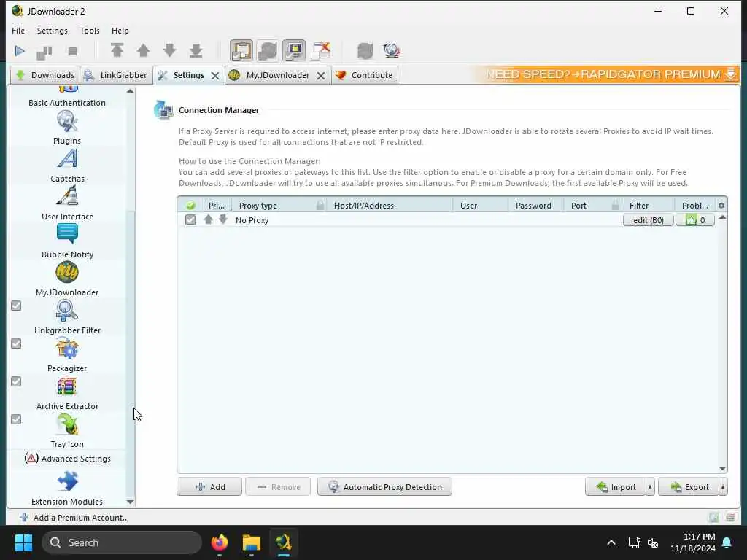Open Linkgrabber Filter settings

point(67,316)
